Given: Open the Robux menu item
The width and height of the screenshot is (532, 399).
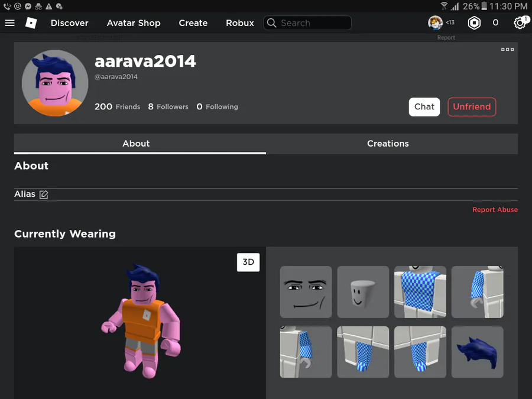Looking at the screenshot, I should coord(240,22).
